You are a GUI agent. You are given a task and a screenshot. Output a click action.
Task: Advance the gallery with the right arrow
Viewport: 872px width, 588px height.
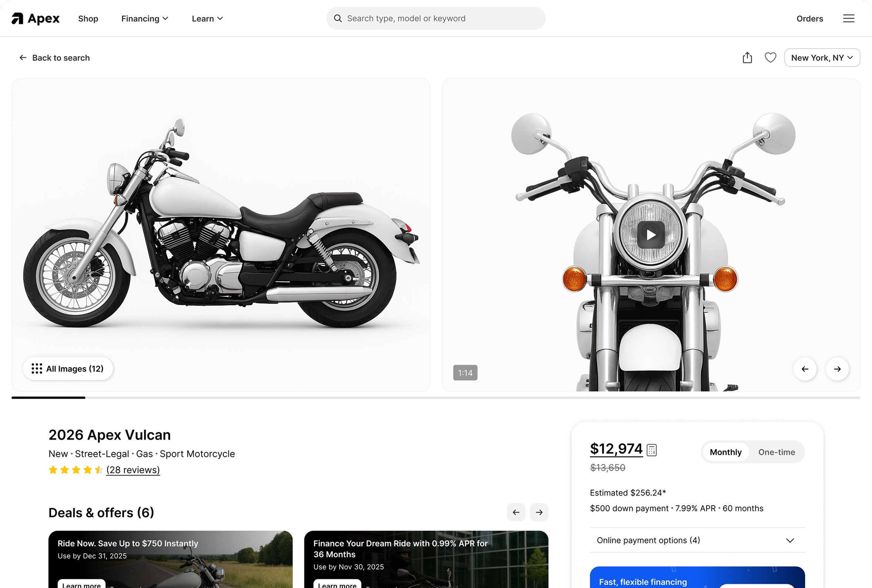[x=837, y=369]
